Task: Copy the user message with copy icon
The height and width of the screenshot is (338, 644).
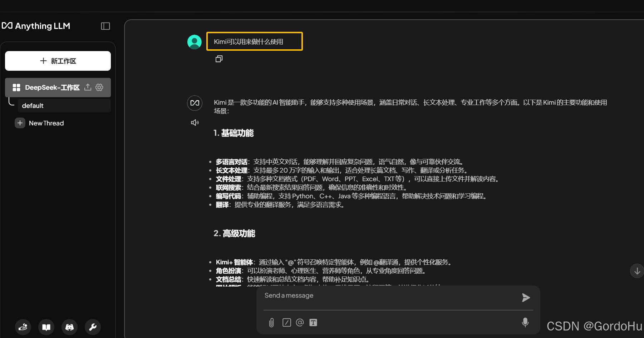Action: (x=219, y=59)
